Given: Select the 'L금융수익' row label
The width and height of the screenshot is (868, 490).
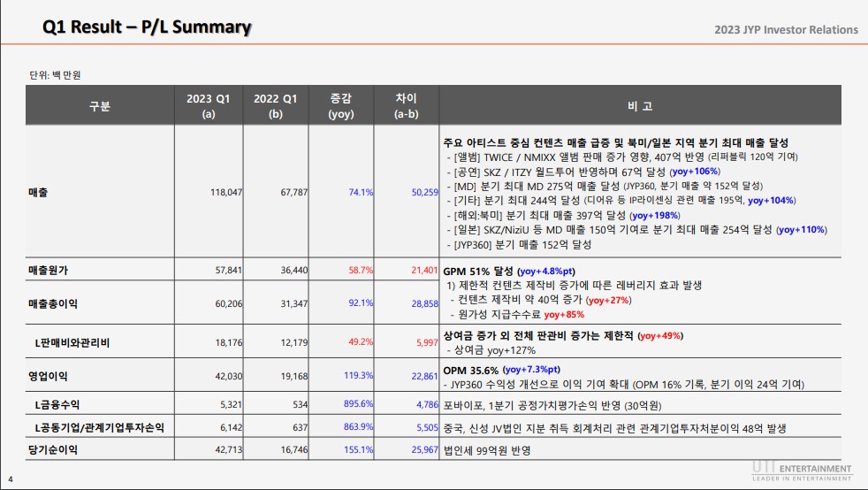Looking at the screenshot, I should [x=57, y=405].
